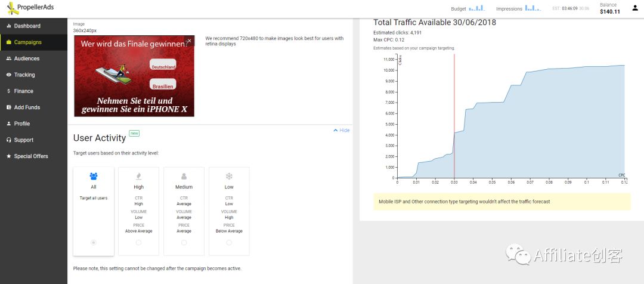Click the Finance dollar icon
The height and width of the screenshot is (284, 644).
8,91
